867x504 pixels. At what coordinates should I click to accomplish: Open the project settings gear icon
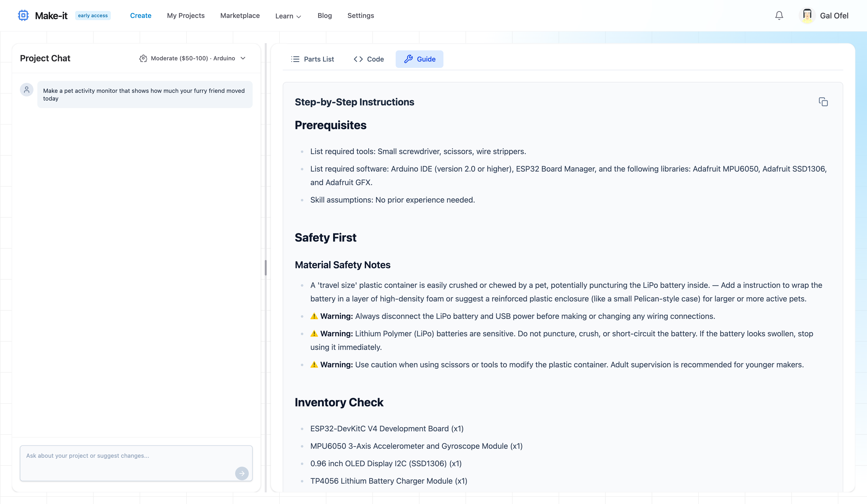(x=143, y=58)
